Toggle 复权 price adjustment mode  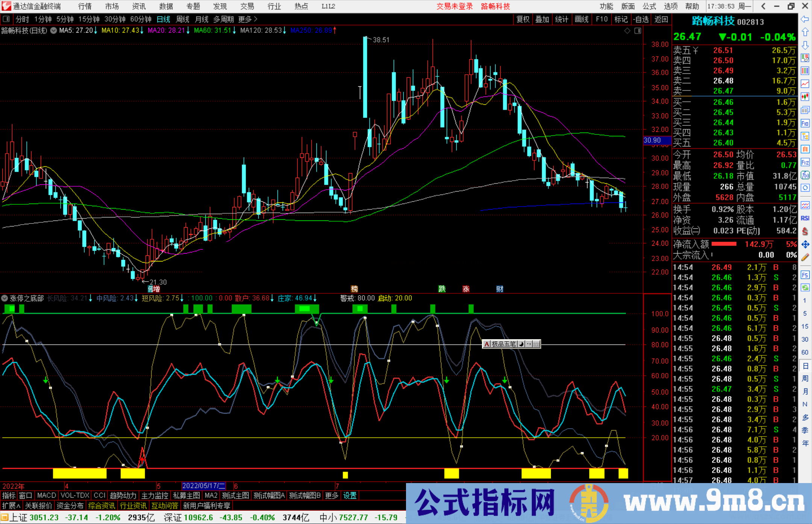tap(523, 19)
